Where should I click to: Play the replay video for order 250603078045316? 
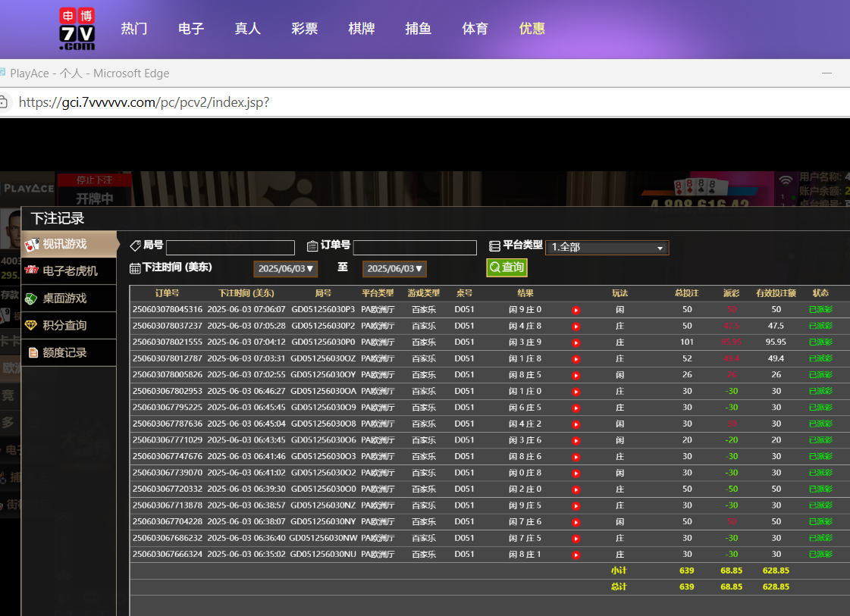click(x=576, y=310)
